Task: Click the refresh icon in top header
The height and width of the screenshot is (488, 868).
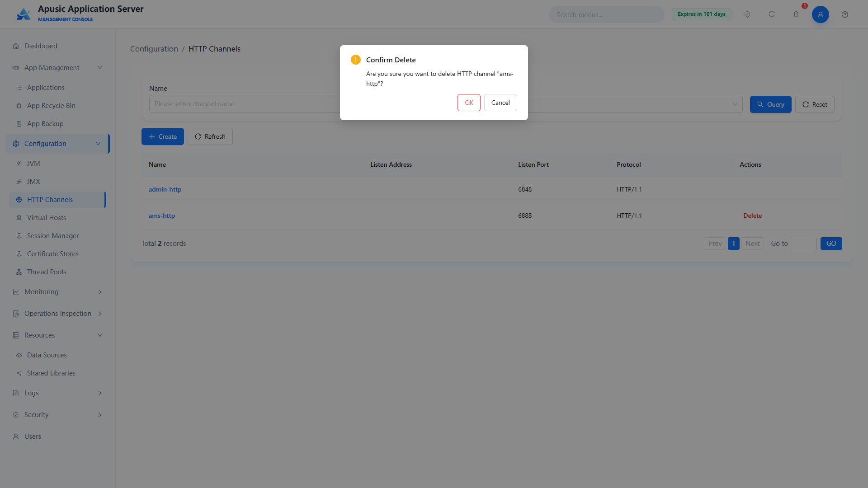Action: point(772,14)
